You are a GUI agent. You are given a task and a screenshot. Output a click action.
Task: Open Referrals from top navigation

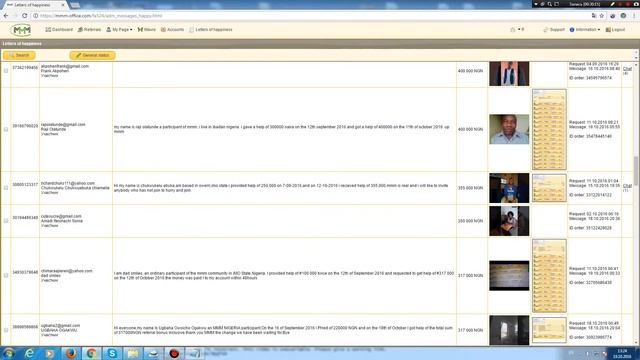[89, 29]
